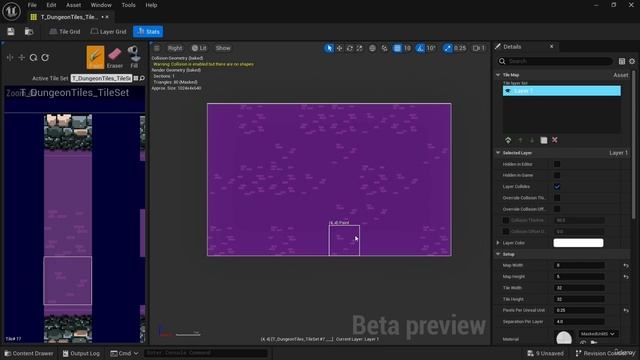Click the surface snapping icon
The width and height of the screenshot is (640, 360).
384,48
